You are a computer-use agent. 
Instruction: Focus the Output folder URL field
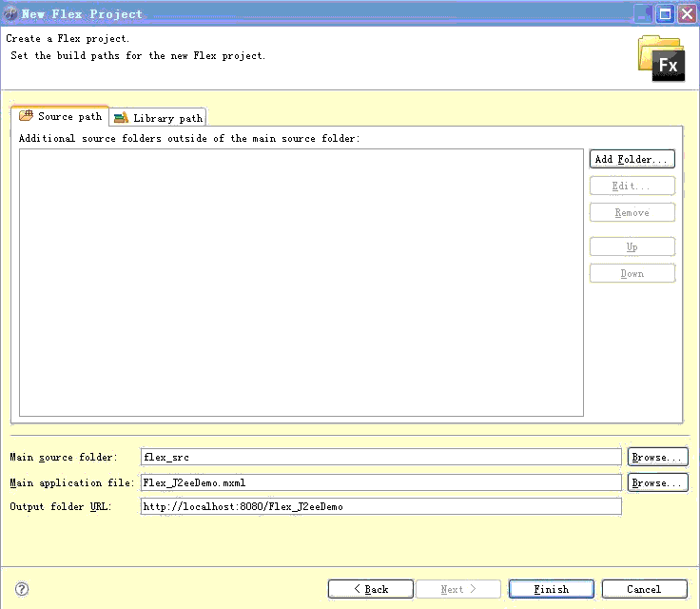pos(380,506)
